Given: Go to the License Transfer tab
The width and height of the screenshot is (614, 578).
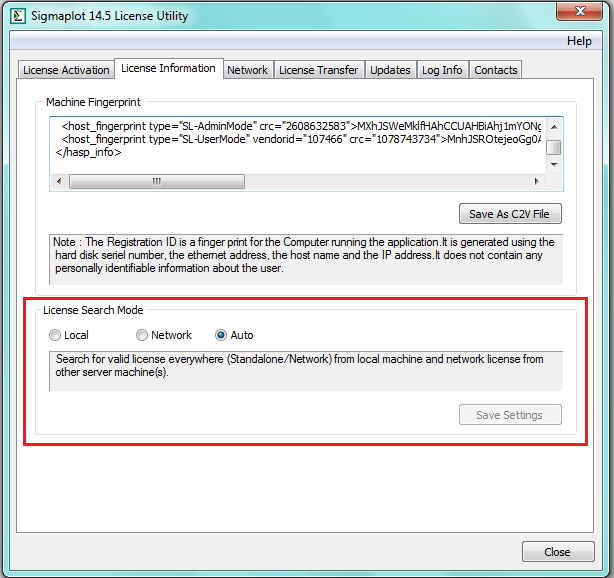Looking at the screenshot, I should (x=319, y=70).
